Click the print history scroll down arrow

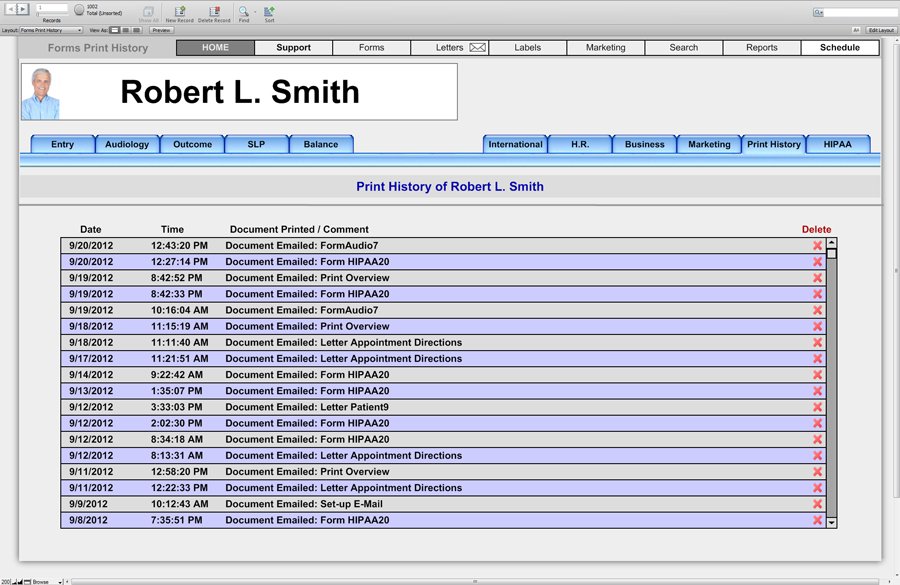[831, 522]
